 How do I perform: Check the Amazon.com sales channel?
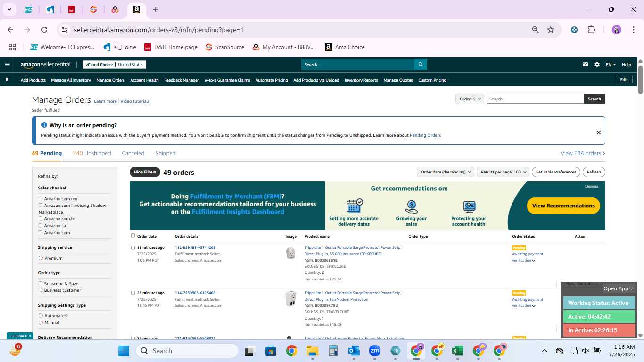pyautogui.click(x=41, y=232)
